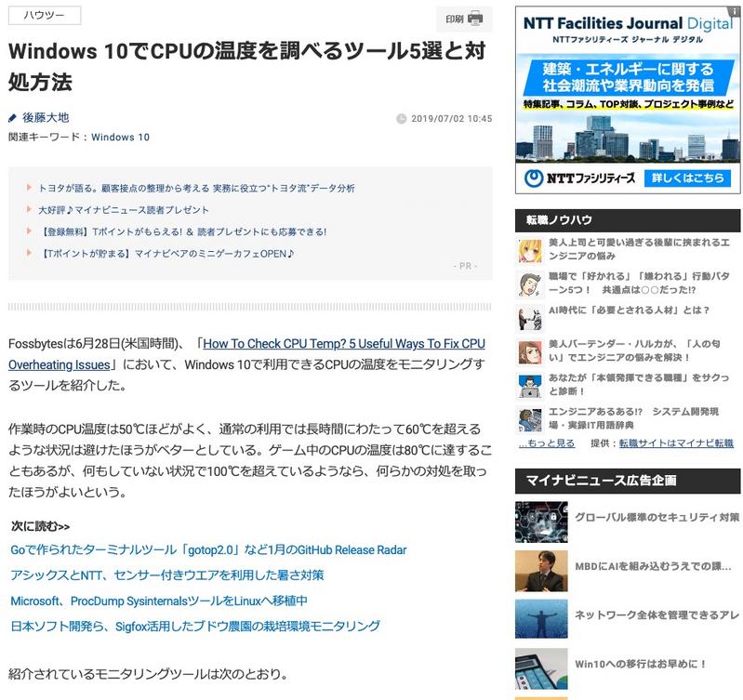Click the 次に読む>> heading
Image resolution: width=743 pixels, height=700 pixels.
point(41,526)
